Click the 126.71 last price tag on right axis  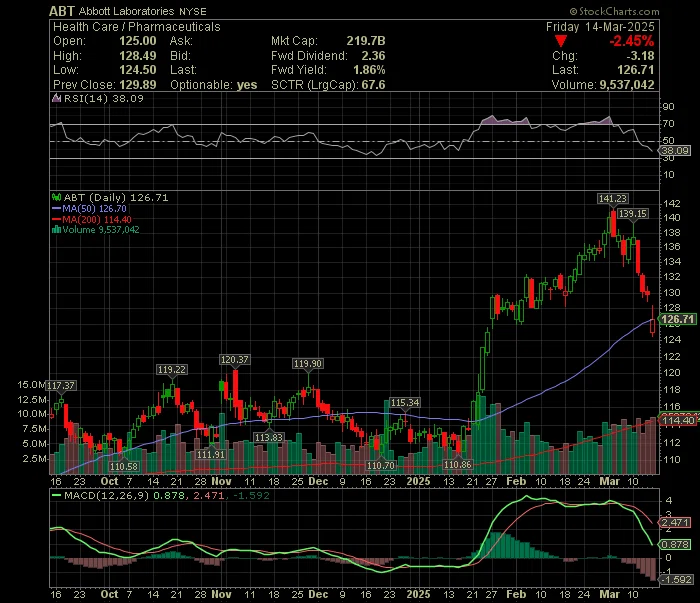pyautogui.click(x=678, y=320)
